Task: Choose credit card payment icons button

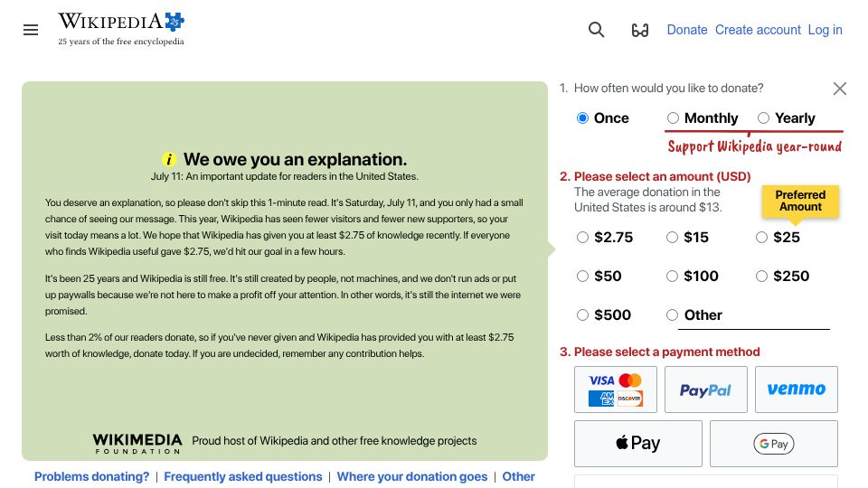Action: (616, 389)
